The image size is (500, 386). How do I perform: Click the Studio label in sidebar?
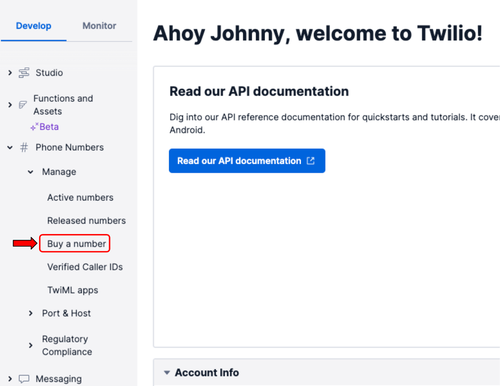tap(49, 72)
